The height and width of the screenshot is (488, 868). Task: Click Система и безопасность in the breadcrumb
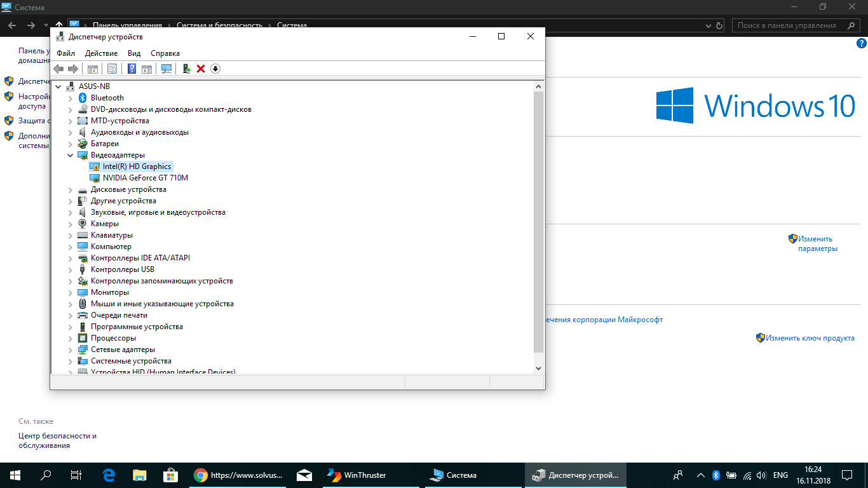[x=219, y=25]
